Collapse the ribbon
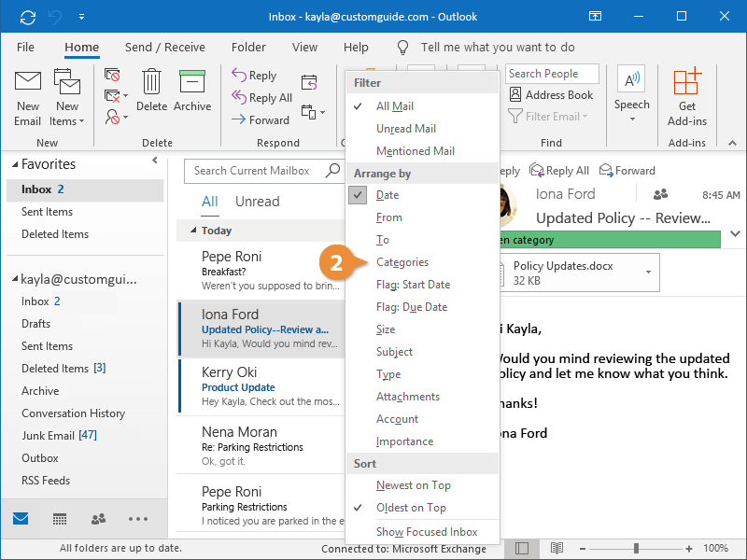 [732, 143]
